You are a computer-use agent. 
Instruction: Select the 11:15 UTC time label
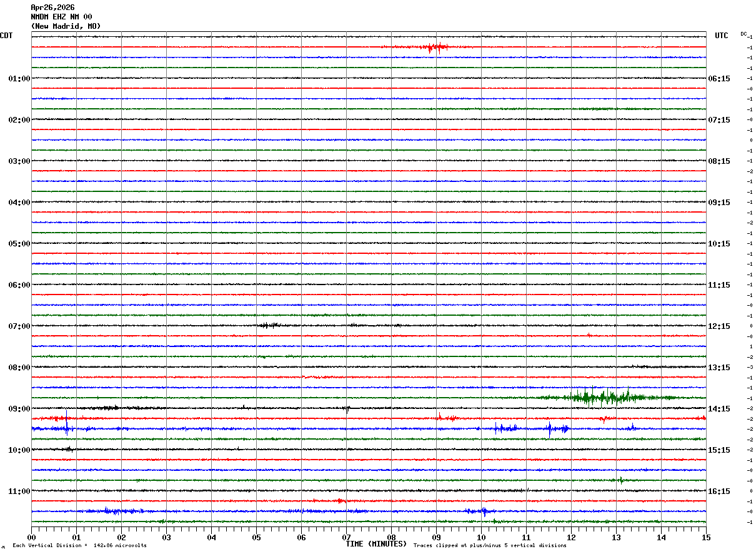[719, 285]
